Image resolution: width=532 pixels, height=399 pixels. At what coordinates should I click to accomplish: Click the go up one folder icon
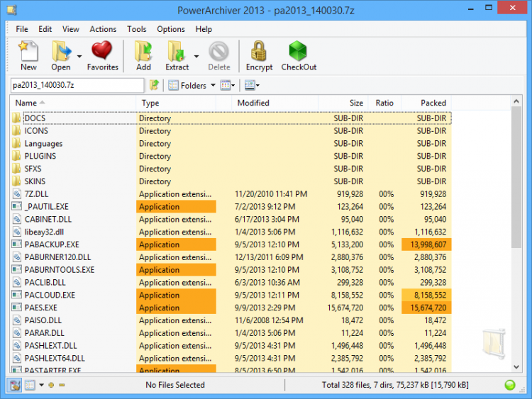click(x=155, y=85)
